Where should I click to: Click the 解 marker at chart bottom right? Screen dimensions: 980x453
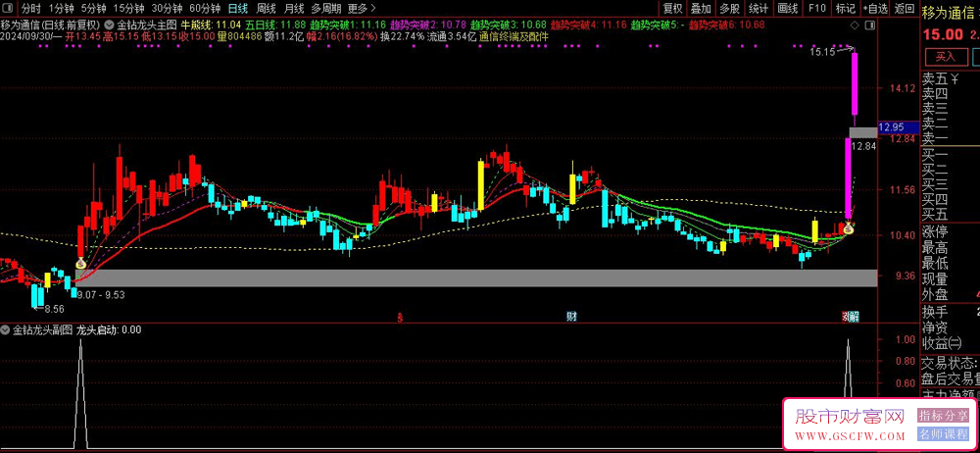pos(854,317)
